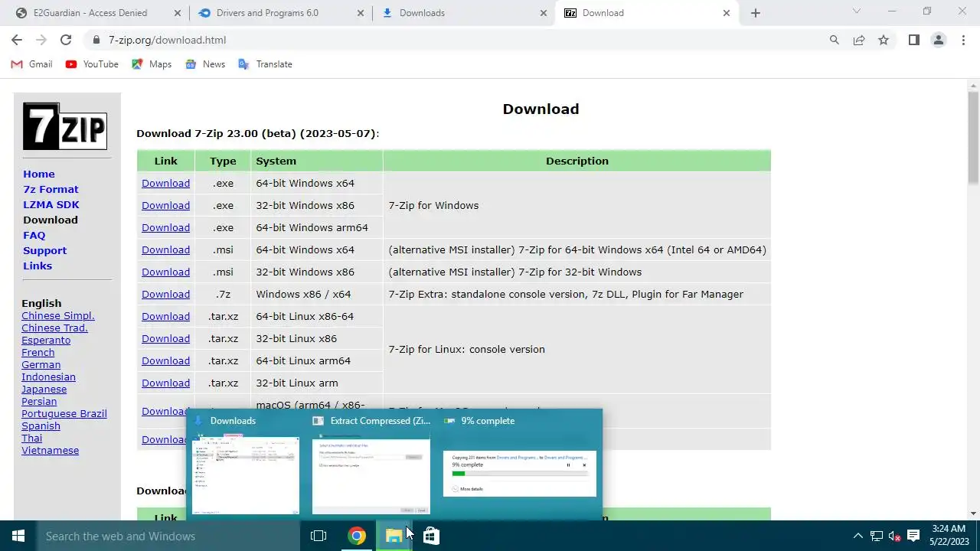The image size is (980, 551).
Task: Go back using the browser back arrow
Action: coord(17,40)
